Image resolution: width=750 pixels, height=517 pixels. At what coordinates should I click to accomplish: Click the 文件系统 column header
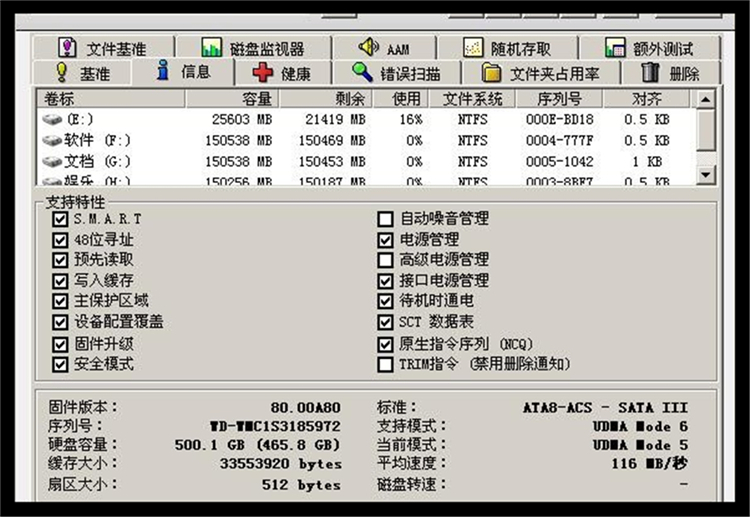472,100
